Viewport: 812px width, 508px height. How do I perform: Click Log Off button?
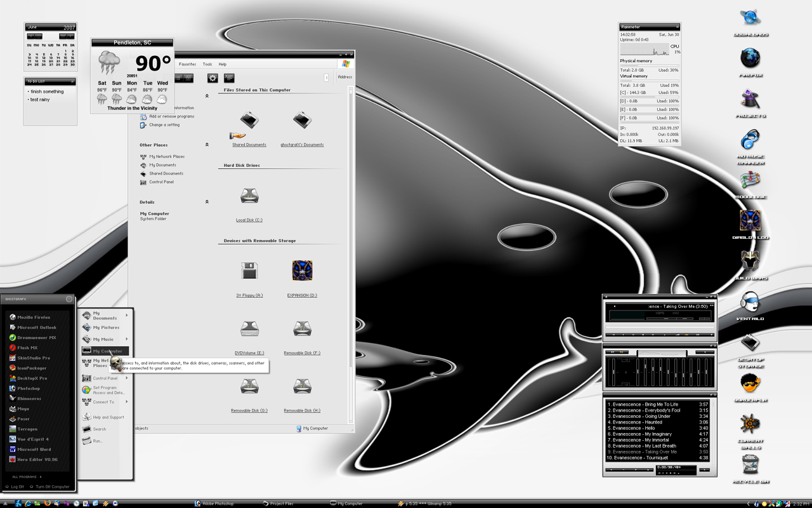(15, 487)
